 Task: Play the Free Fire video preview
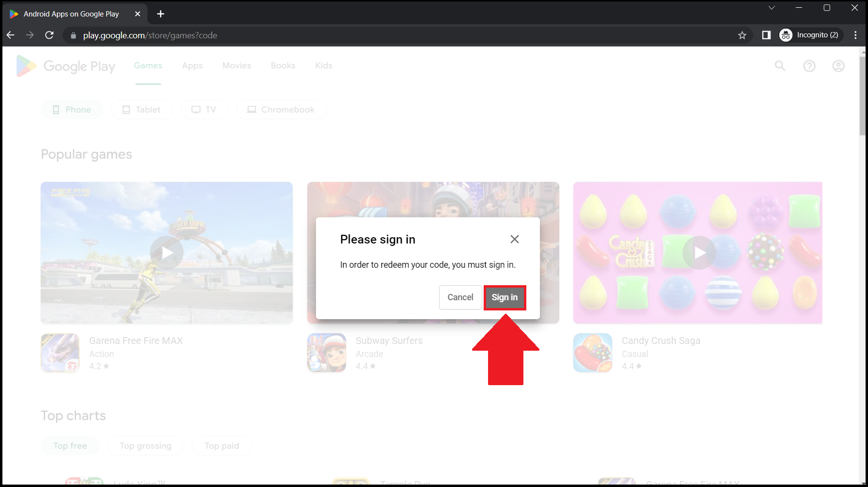167,253
